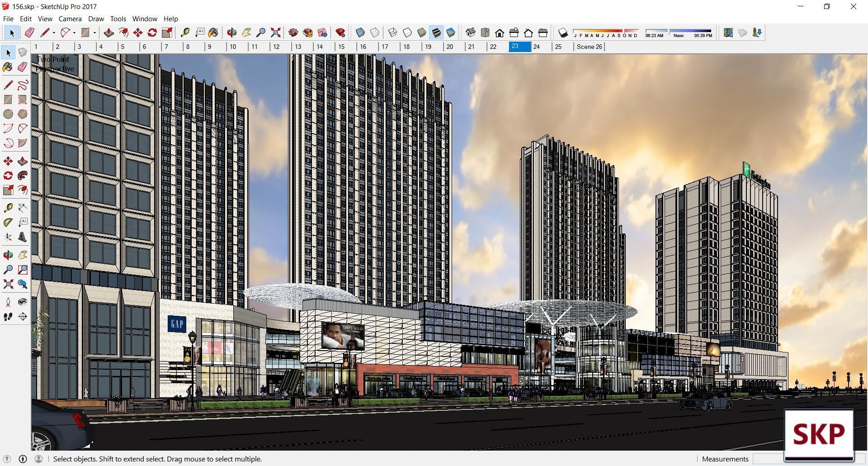Open the File menu
This screenshot has width=868, height=466.
point(8,19)
